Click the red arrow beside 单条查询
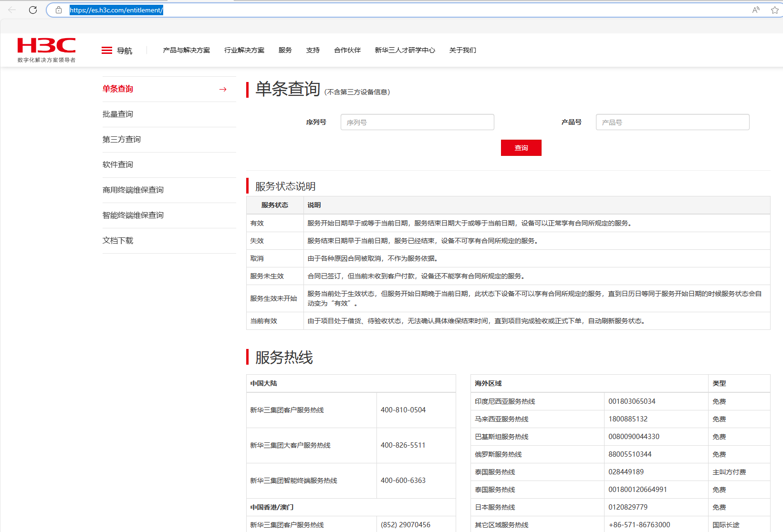 point(223,89)
